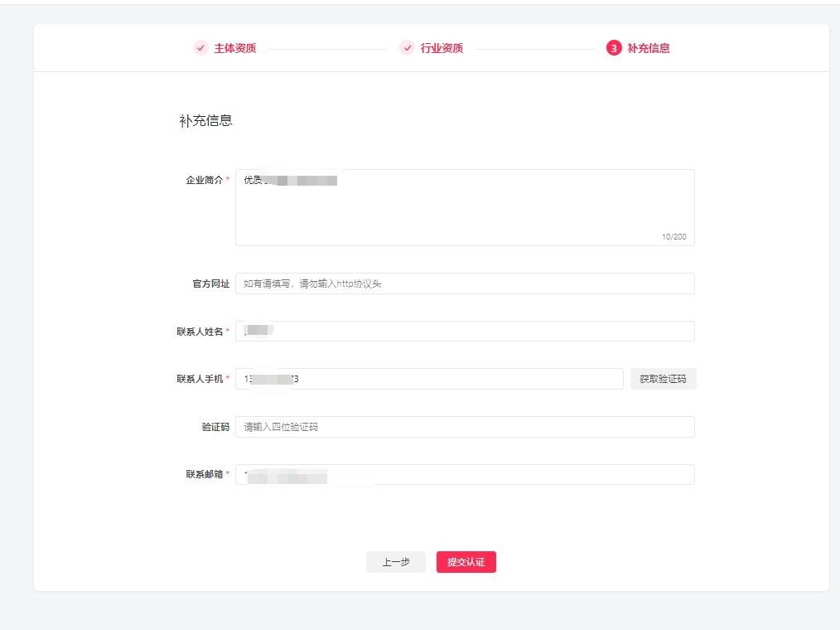Click the 联系邮箱 input field
The width and height of the screenshot is (840, 630).
click(465, 474)
